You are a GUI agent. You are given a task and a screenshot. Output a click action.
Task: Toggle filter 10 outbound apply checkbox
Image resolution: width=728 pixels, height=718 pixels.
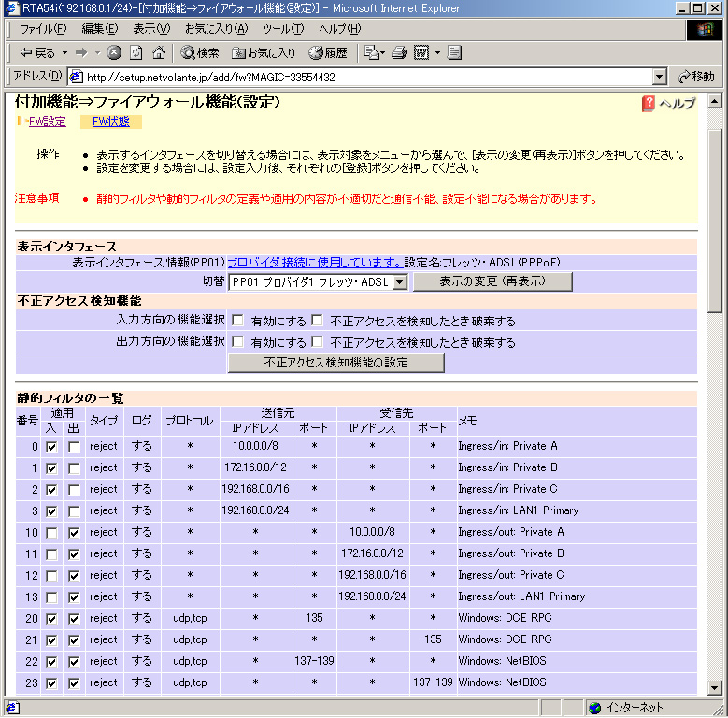coord(75,532)
